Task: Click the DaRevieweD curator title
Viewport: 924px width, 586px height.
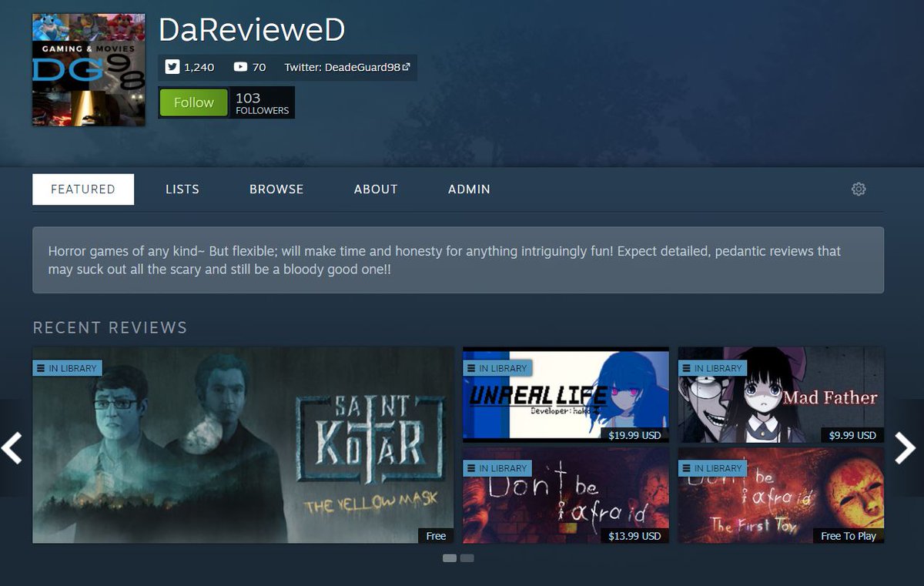Action: (252, 29)
